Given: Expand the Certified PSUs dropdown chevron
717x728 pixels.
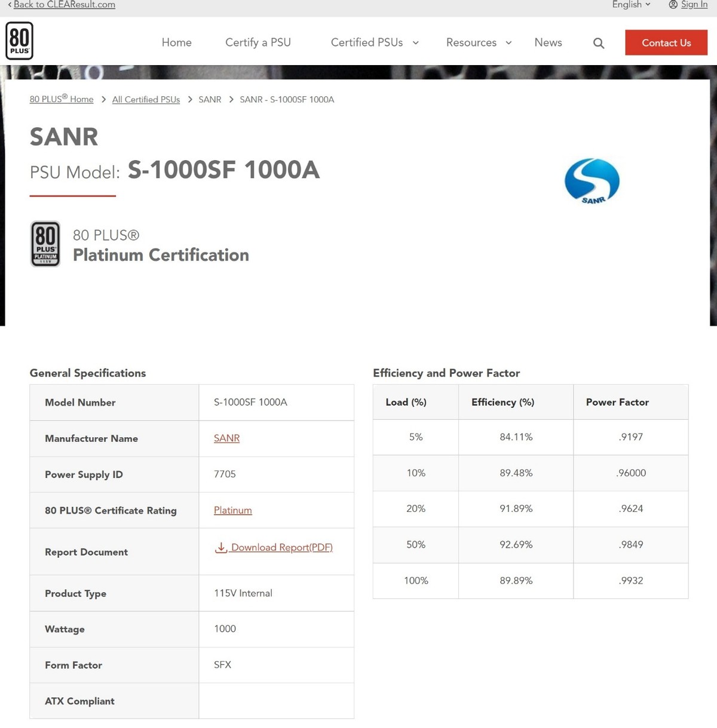Looking at the screenshot, I should tap(416, 42).
